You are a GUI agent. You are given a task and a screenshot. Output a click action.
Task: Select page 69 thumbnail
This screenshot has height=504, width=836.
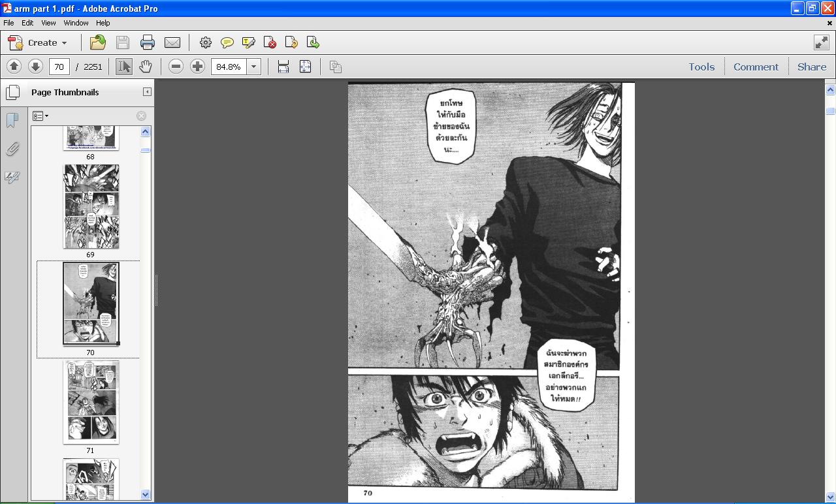(x=91, y=206)
